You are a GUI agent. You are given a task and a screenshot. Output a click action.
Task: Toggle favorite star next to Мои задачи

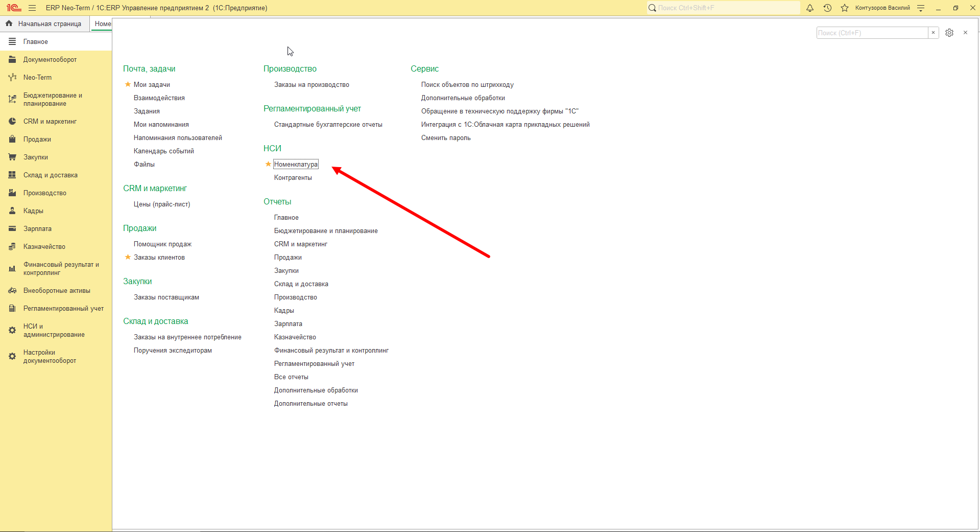pos(128,84)
